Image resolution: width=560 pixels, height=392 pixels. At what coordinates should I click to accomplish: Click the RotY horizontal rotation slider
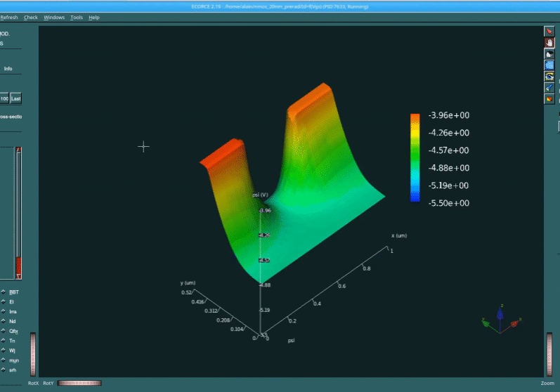click(79, 384)
